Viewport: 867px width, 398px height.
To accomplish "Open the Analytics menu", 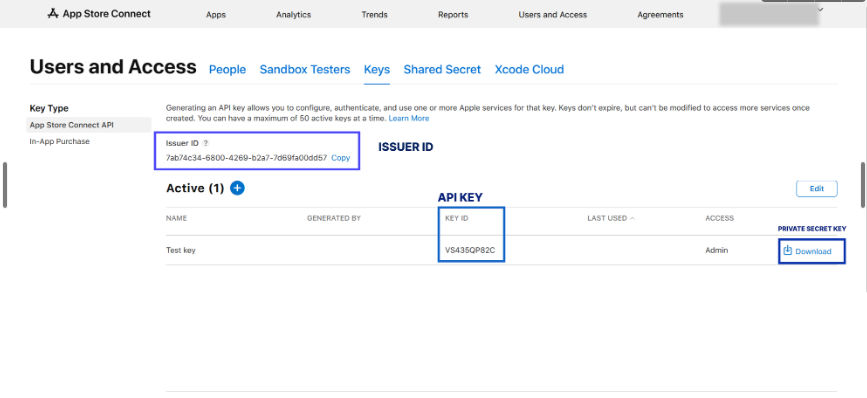I will (294, 15).
